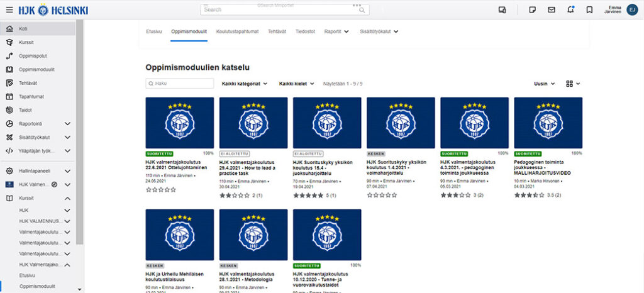
Task: Click the Hallintapaneeli gear icon
Action: coord(10,171)
